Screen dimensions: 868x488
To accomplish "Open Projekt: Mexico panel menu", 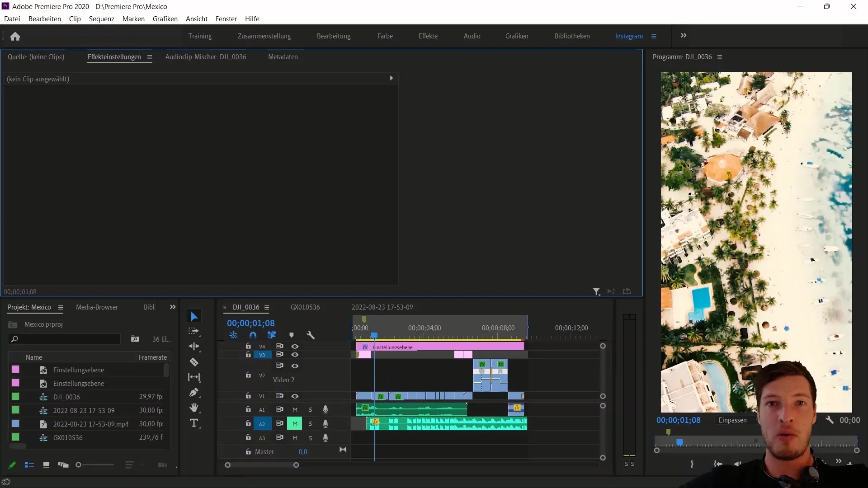I will 60,308.
